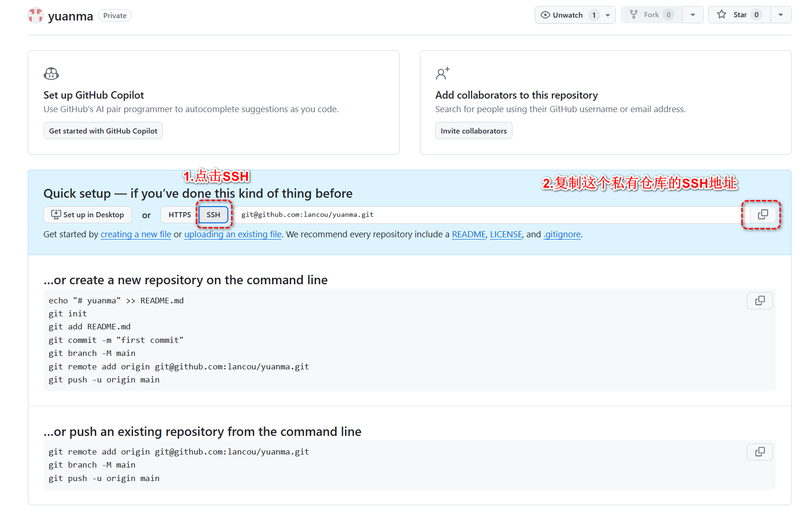
Task: Click the 'git init' command line
Action: point(68,314)
